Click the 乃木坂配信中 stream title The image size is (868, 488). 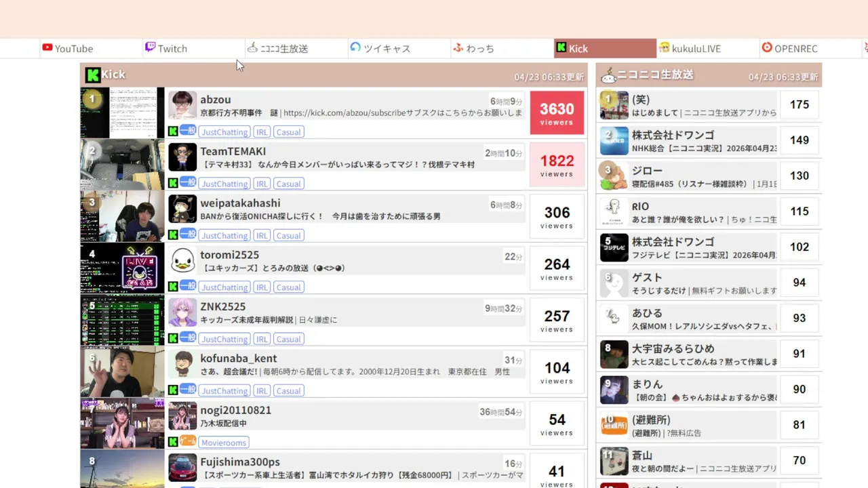(x=224, y=424)
